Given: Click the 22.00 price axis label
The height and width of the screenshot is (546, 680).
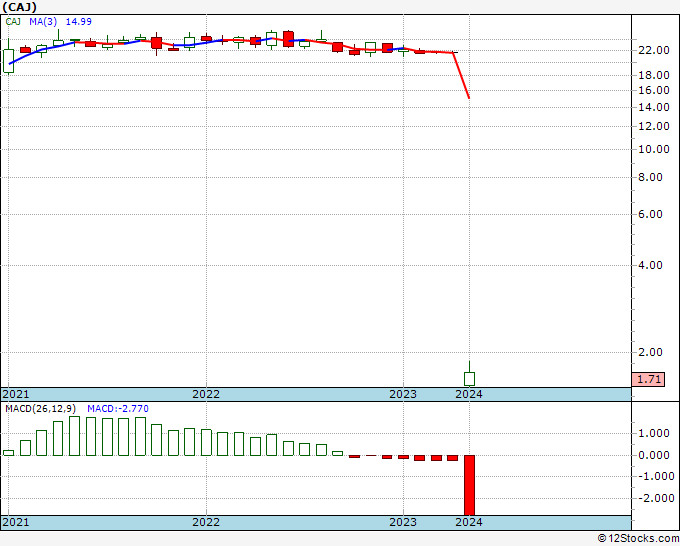Looking at the screenshot, I should click(654, 50).
